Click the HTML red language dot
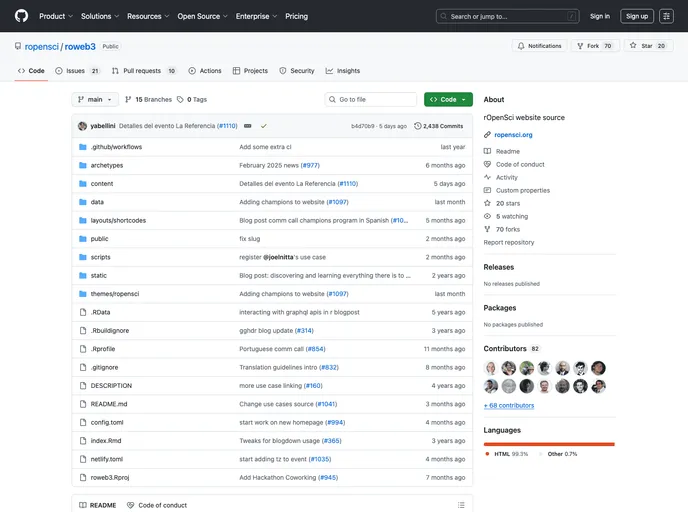688x512 pixels. pos(487,454)
